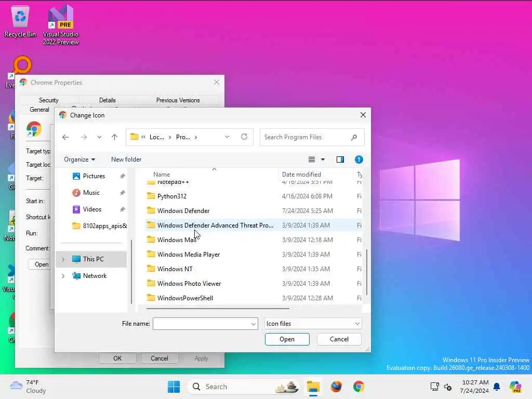Screen dimensions: 532x399
Task: Click the Pro... breadcrumb segment
Action: [x=183, y=137]
